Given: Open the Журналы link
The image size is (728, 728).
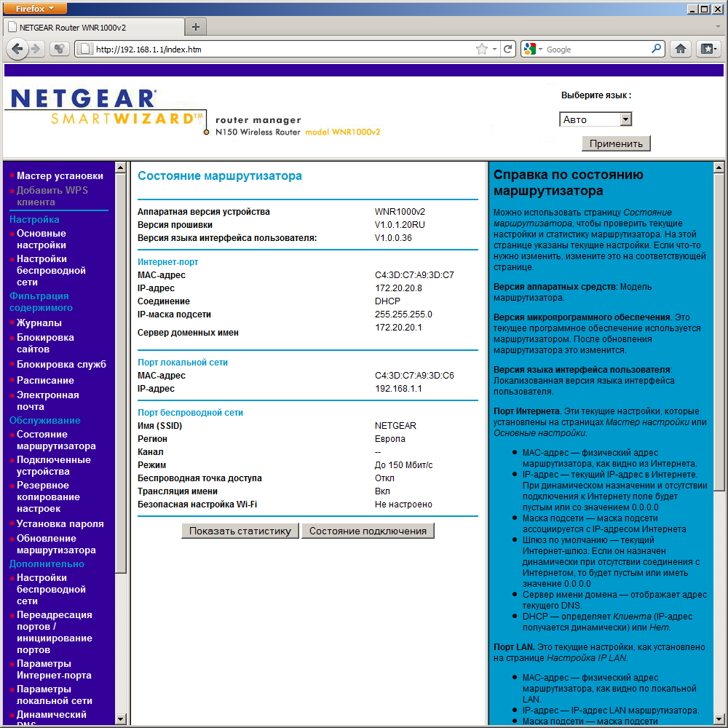Looking at the screenshot, I should pos(39,323).
